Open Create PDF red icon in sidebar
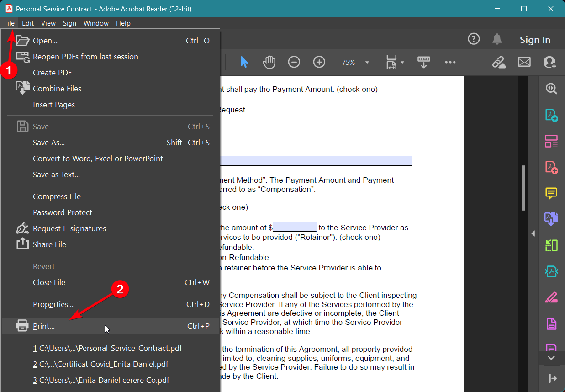This screenshot has width=565, height=392. pyautogui.click(x=551, y=167)
